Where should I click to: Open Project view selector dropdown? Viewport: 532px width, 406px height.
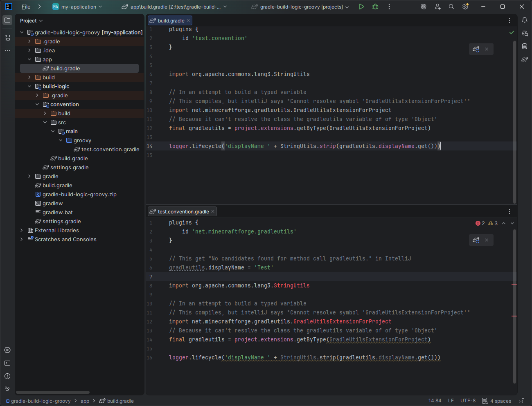coord(32,21)
